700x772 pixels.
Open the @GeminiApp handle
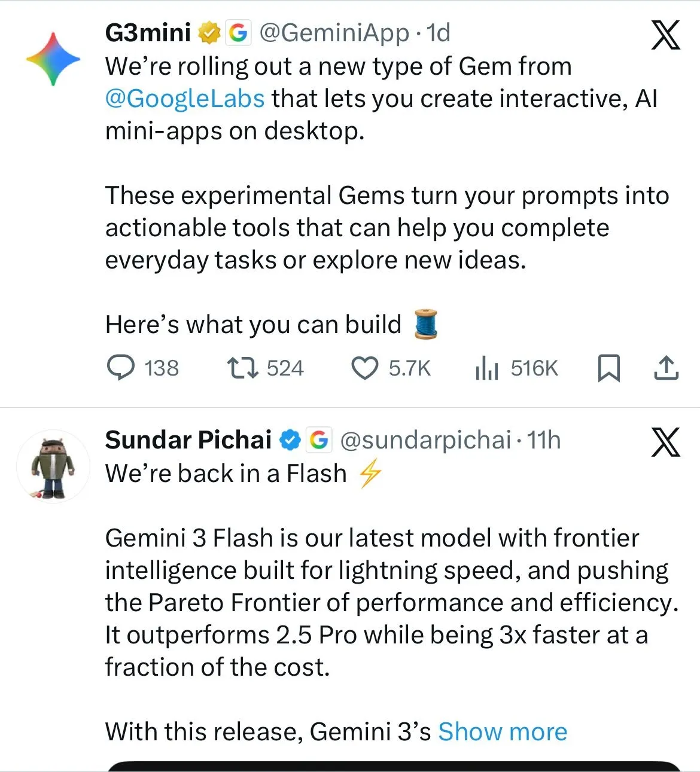pos(334,33)
